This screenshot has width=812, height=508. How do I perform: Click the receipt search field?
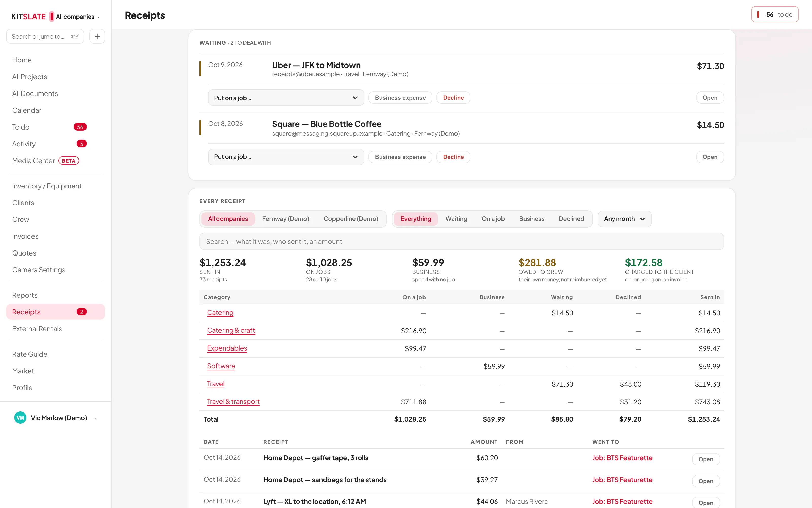point(461,241)
